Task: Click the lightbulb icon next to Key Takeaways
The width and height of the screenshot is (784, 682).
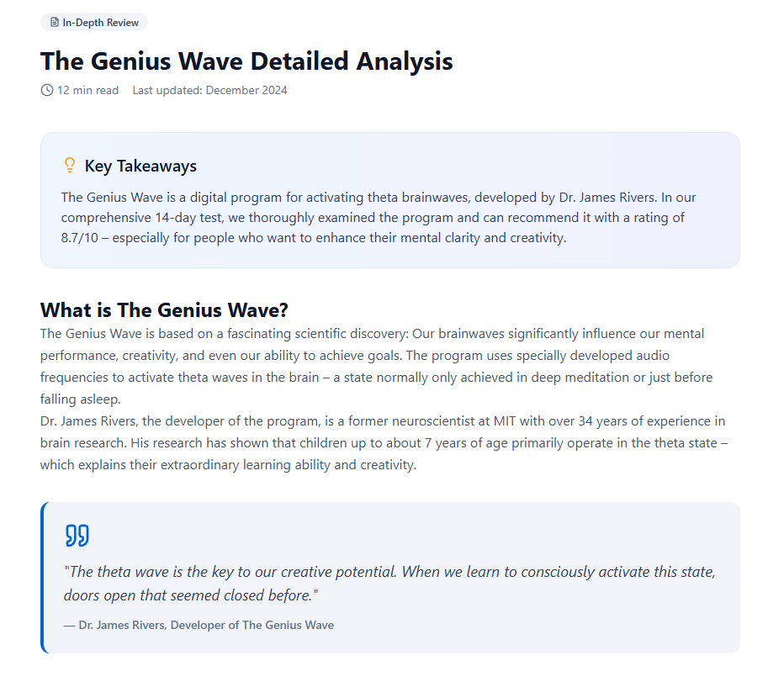Action: pyautogui.click(x=70, y=166)
